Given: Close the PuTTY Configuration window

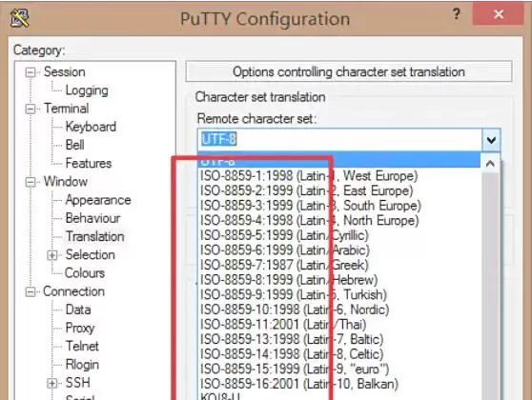Looking at the screenshot, I should [x=498, y=14].
